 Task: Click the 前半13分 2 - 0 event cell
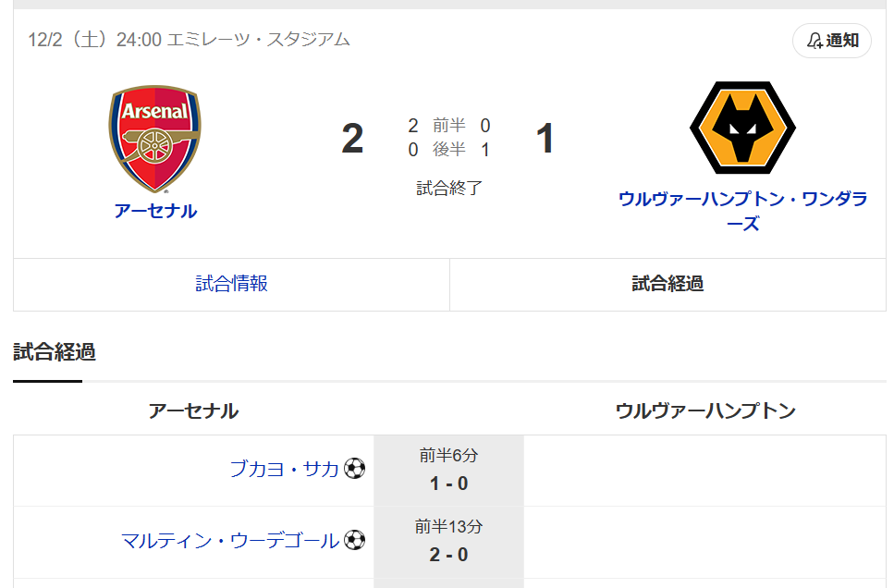pos(448,542)
